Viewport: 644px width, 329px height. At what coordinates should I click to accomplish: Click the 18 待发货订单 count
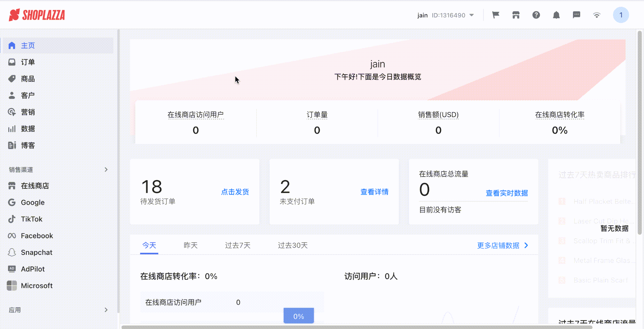coord(152,187)
